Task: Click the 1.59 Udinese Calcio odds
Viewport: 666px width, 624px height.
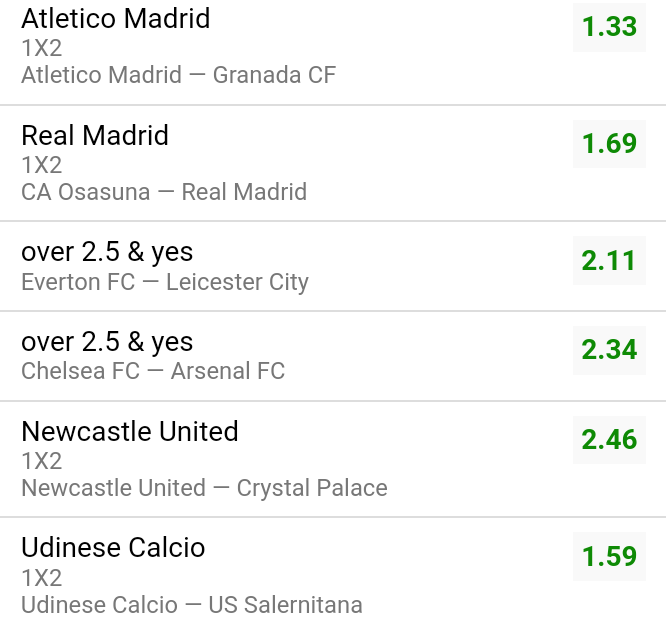Action: pyautogui.click(x=609, y=556)
